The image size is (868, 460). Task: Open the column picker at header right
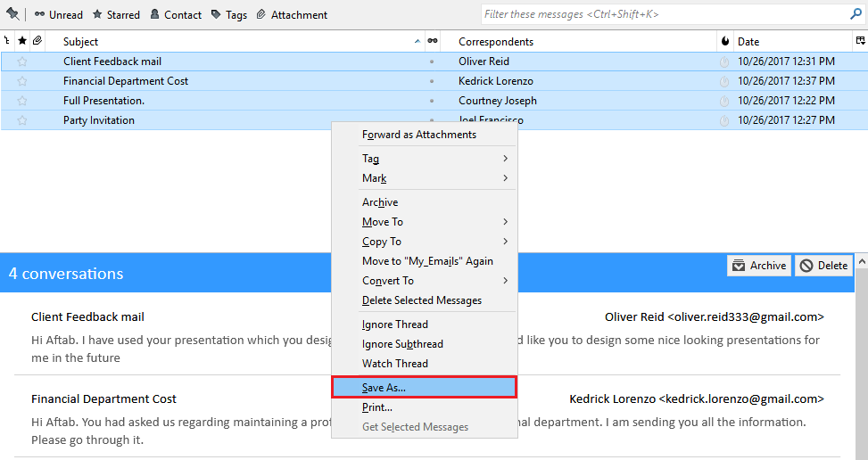(x=860, y=41)
